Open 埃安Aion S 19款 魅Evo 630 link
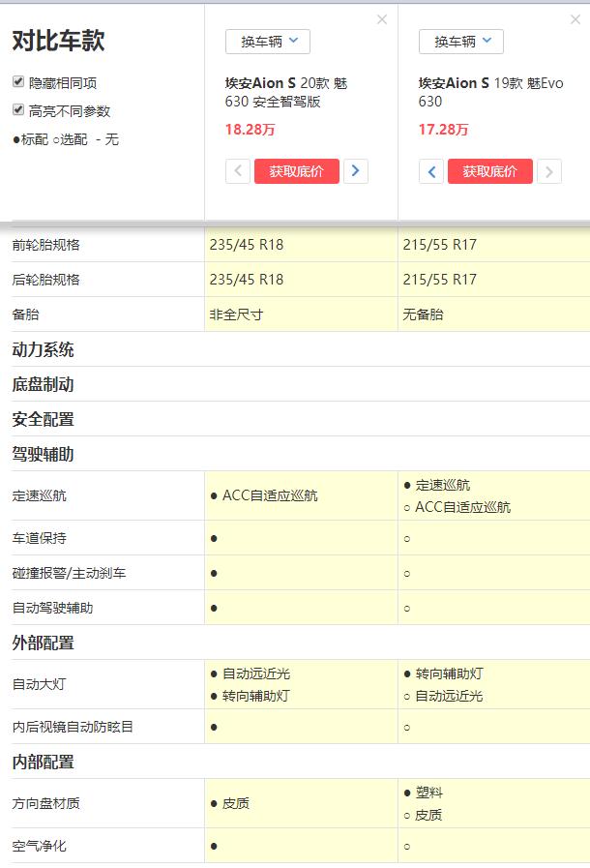590x868 pixels. (491, 92)
